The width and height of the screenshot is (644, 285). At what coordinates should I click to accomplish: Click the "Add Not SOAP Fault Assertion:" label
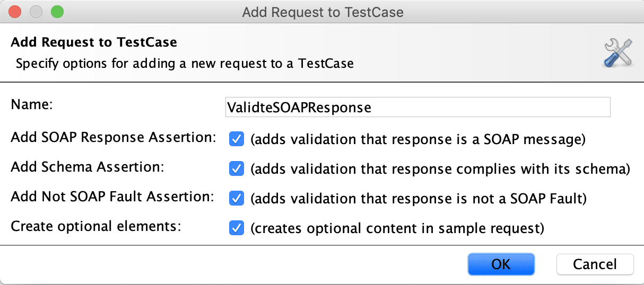112,197
